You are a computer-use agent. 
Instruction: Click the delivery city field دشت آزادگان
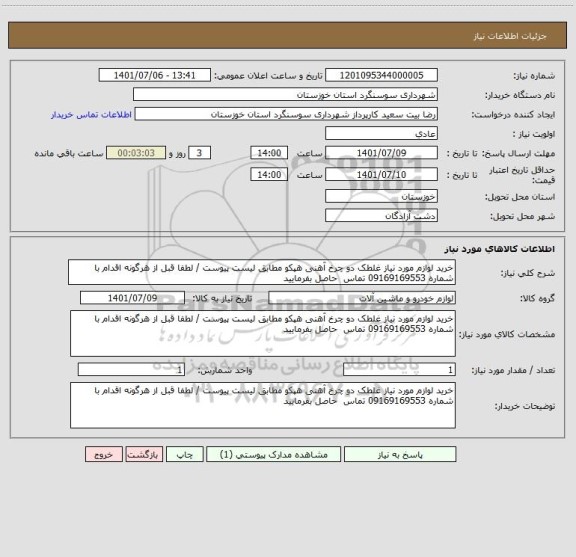(381, 216)
